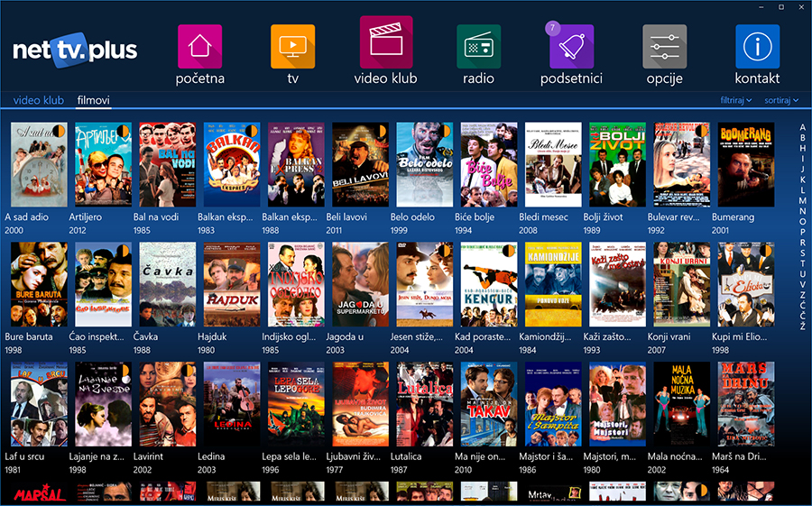Open the početna home icon

point(199,47)
